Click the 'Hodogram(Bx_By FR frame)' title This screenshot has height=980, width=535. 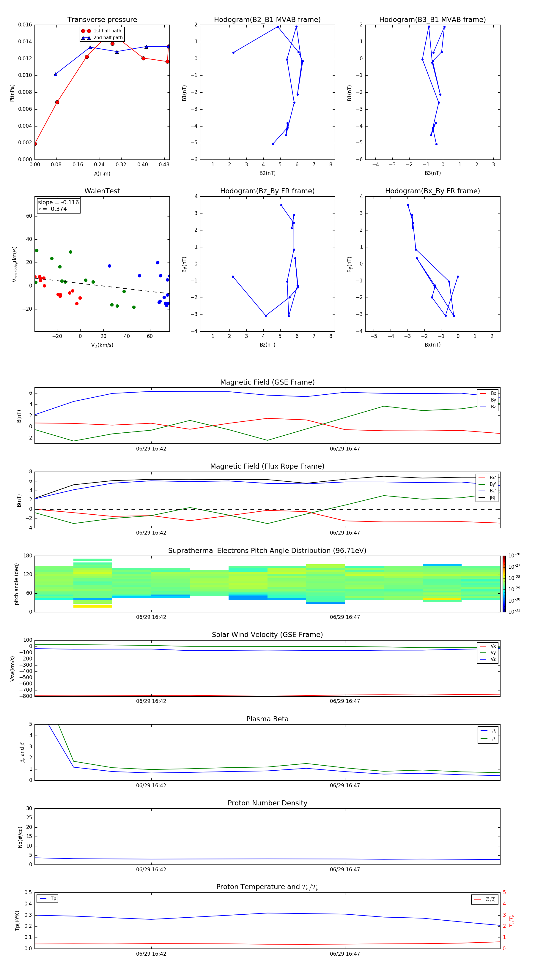(432, 191)
